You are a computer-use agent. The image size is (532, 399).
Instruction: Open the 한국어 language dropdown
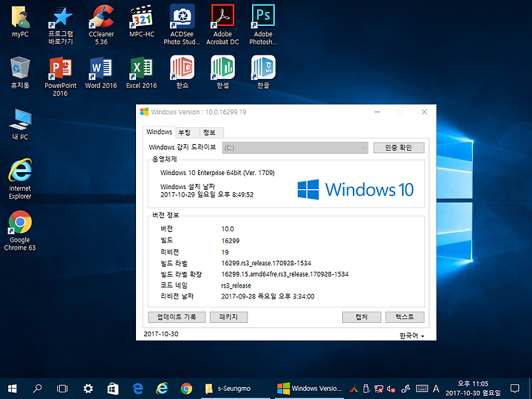412,336
